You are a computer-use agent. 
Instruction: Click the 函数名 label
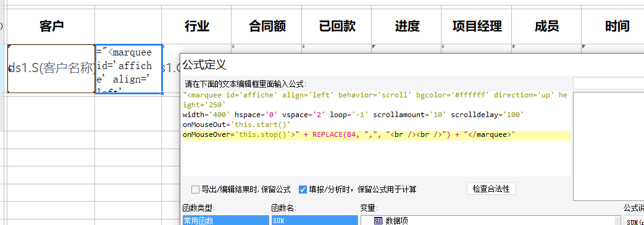[284, 208]
